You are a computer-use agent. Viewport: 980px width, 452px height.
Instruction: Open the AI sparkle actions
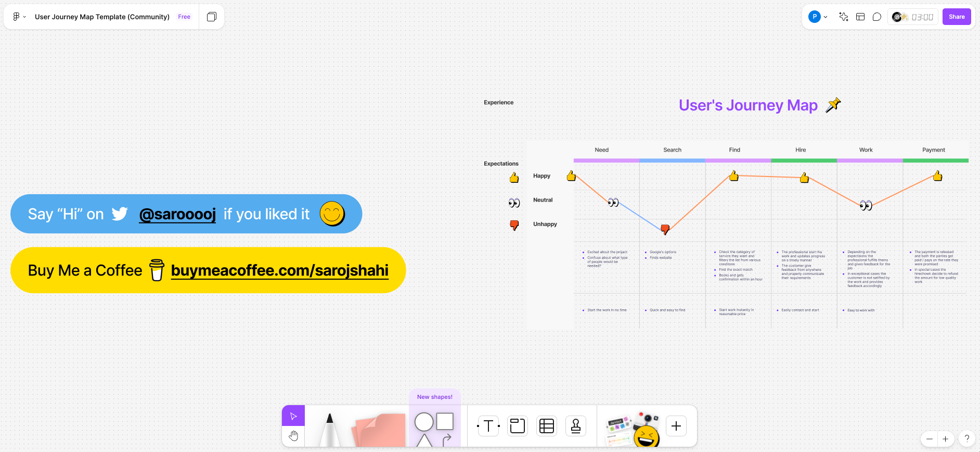844,17
